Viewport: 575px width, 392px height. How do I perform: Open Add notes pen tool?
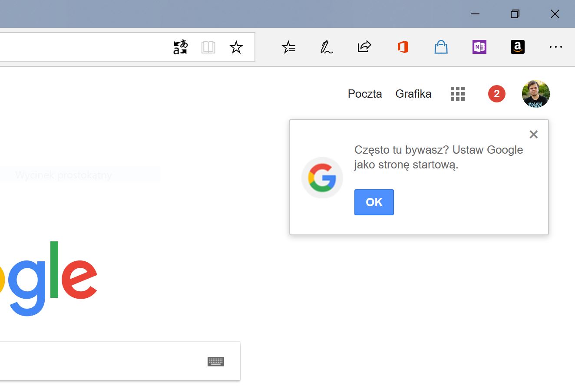point(326,47)
